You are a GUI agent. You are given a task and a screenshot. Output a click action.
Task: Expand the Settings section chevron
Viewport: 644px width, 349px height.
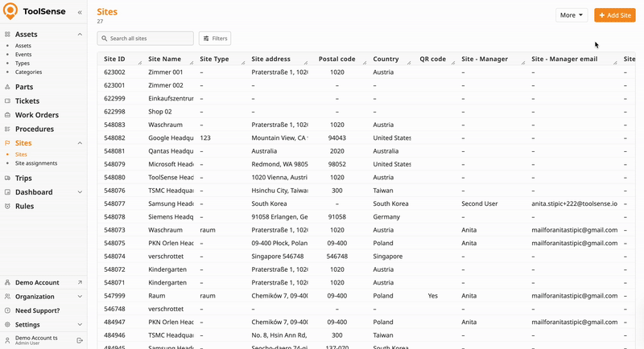[80, 324]
